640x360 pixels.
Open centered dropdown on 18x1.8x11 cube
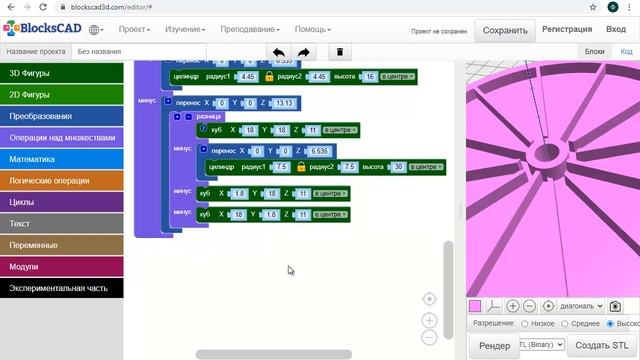tap(330, 214)
